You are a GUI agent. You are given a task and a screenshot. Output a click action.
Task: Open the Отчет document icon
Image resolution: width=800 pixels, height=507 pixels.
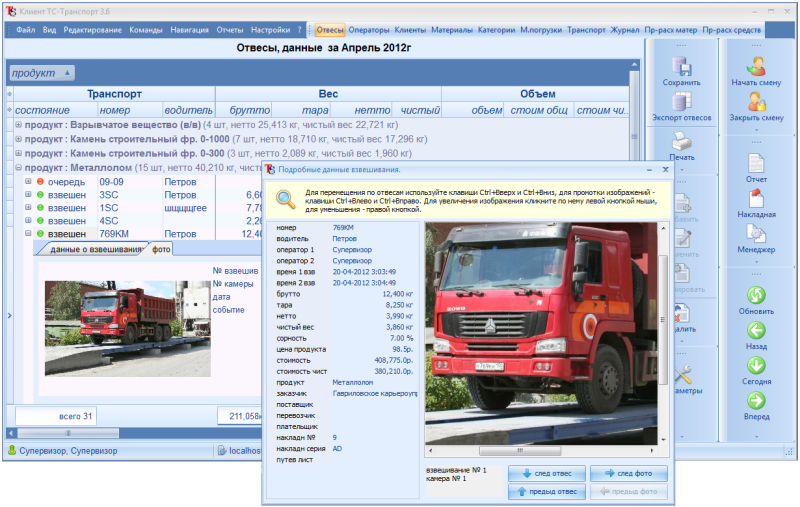(756, 163)
